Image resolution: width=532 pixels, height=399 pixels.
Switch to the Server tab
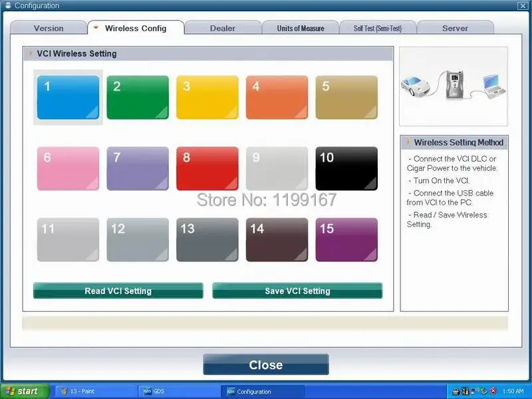click(x=455, y=28)
